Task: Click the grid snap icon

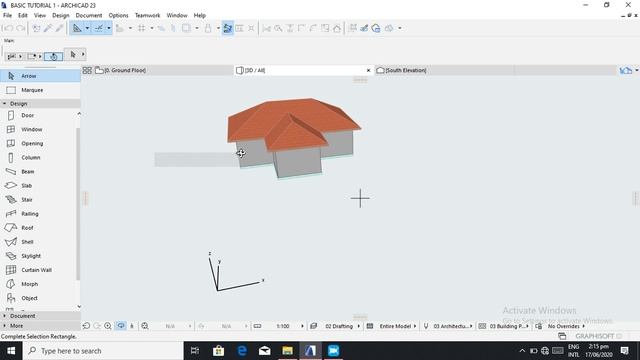Action: (x=142, y=28)
